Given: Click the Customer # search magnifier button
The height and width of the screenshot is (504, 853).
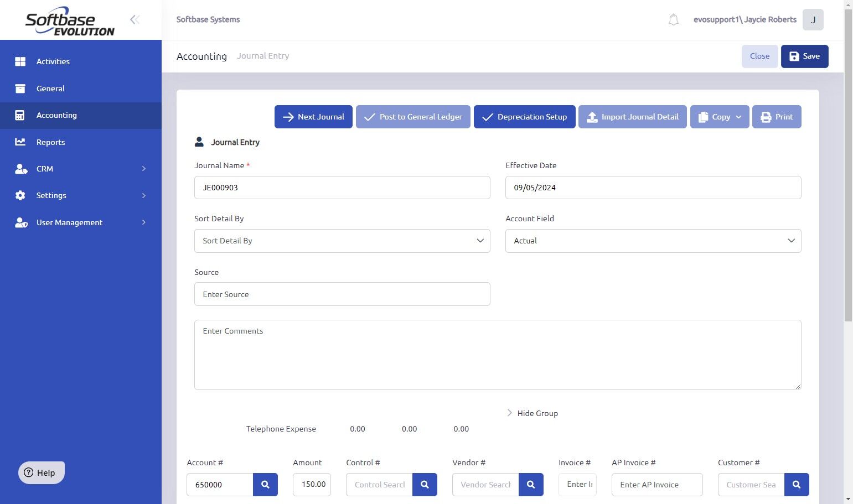Looking at the screenshot, I should (x=797, y=485).
